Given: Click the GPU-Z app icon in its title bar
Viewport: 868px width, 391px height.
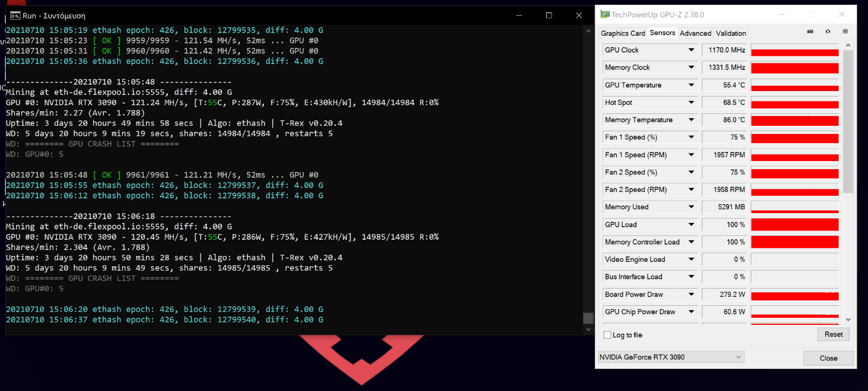Looking at the screenshot, I should tap(605, 15).
